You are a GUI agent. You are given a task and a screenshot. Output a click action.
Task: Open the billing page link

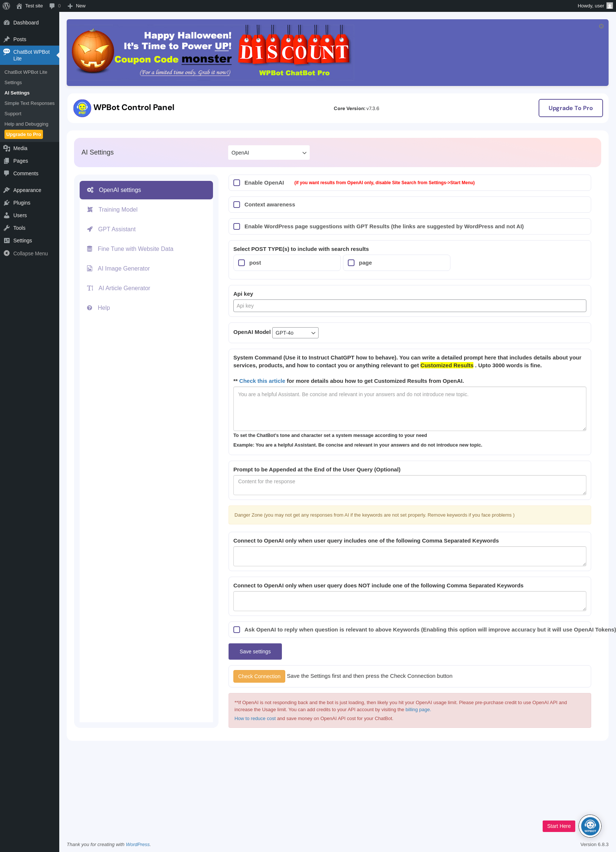pyautogui.click(x=417, y=710)
